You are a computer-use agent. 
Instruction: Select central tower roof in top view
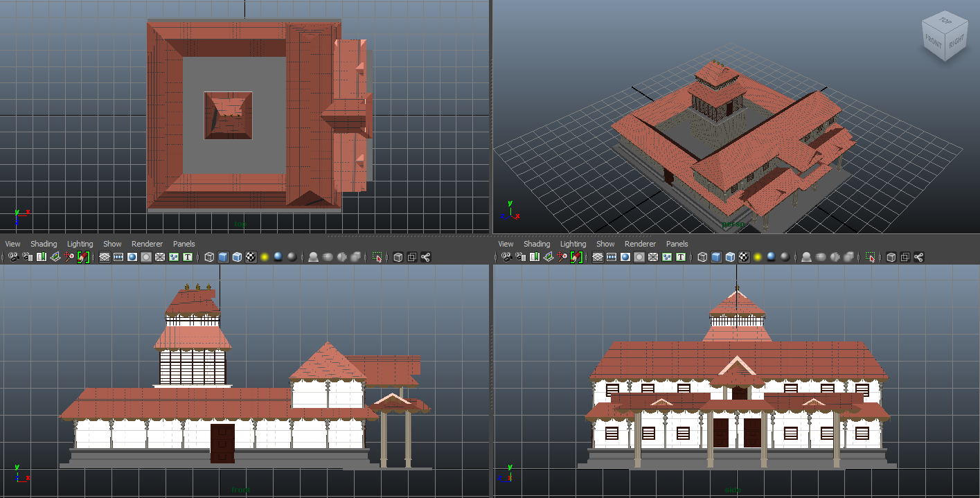pos(228,116)
